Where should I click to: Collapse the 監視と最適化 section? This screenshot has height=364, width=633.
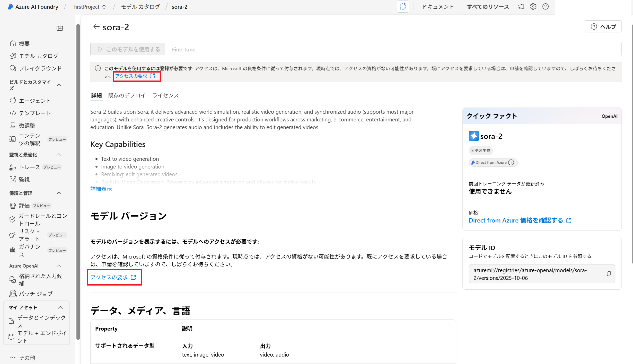point(59,155)
